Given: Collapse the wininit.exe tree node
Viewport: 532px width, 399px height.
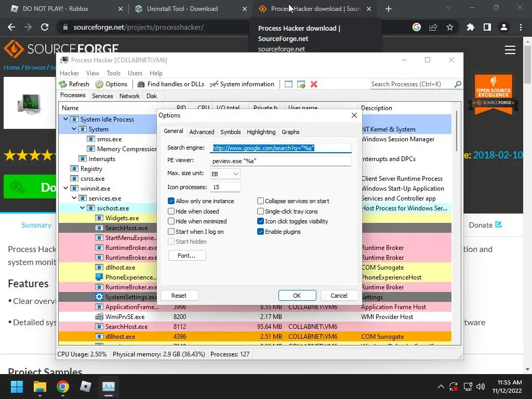Looking at the screenshot, I should (x=65, y=188).
